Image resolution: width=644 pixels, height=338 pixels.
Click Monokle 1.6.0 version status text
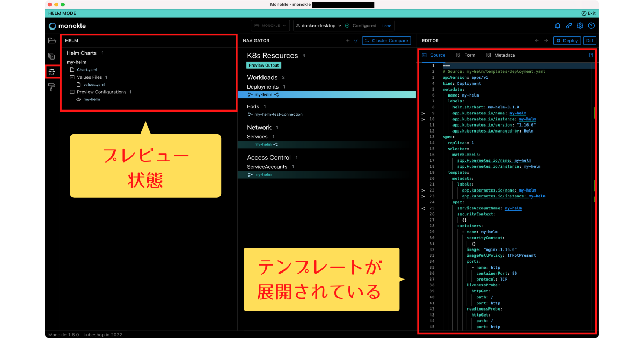[86, 335]
